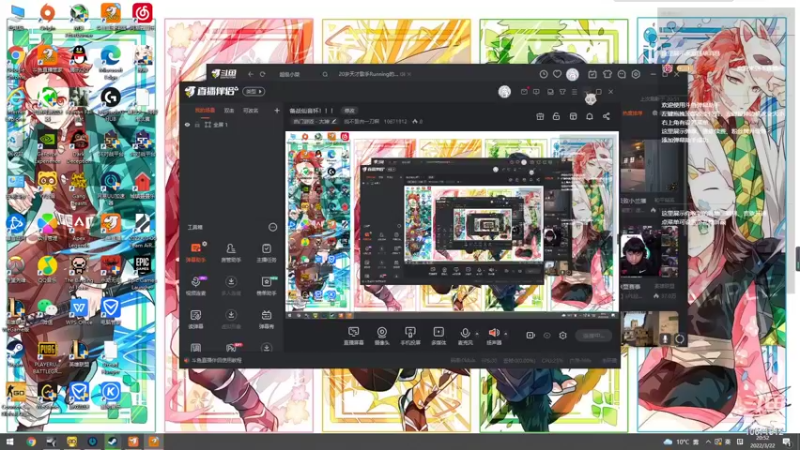Image resolution: width=800 pixels, height=450 pixels.
Task: Open the action center notification icon
Action: pos(786,442)
